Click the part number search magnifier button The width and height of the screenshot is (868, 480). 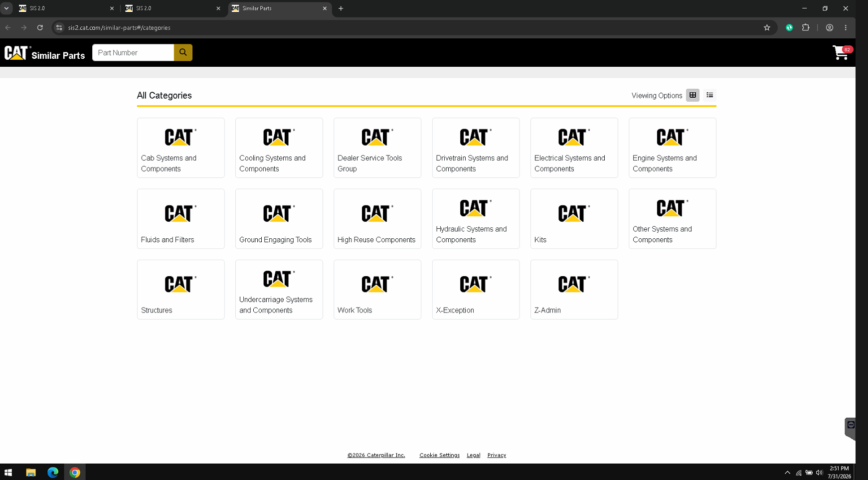click(183, 52)
